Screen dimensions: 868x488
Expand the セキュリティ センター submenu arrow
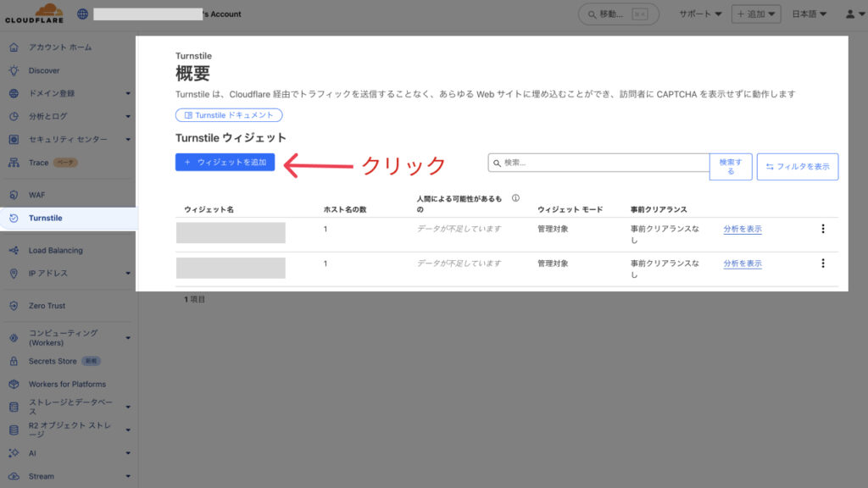(x=128, y=140)
